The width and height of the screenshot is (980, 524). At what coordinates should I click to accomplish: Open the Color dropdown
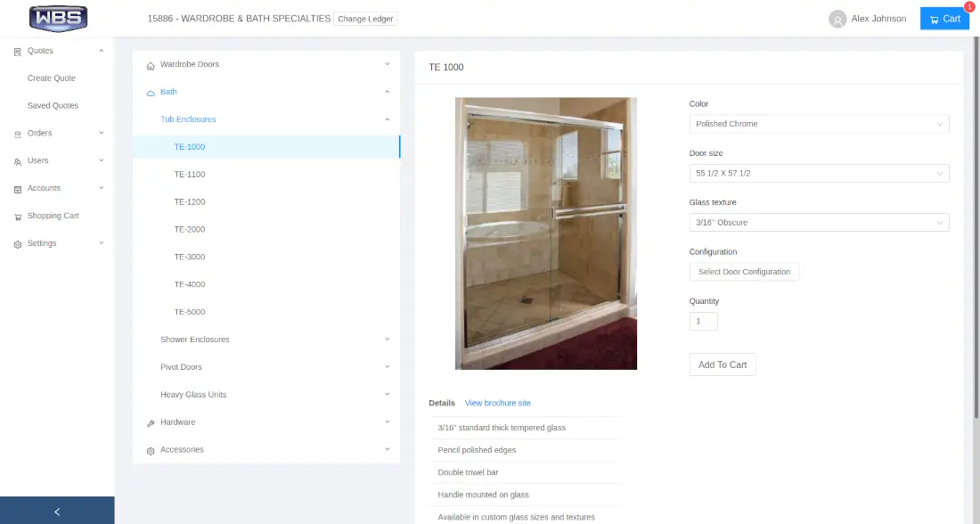819,124
